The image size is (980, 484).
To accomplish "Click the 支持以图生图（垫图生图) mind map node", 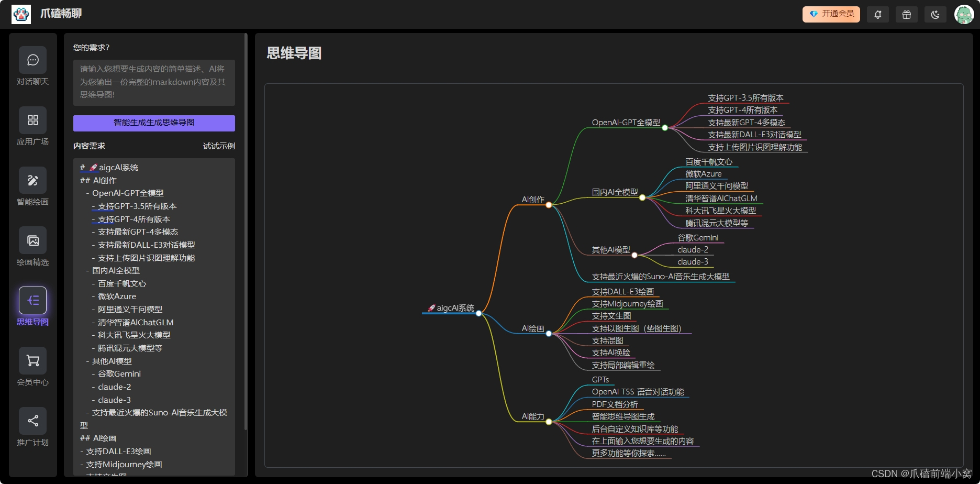I will click(x=637, y=328).
